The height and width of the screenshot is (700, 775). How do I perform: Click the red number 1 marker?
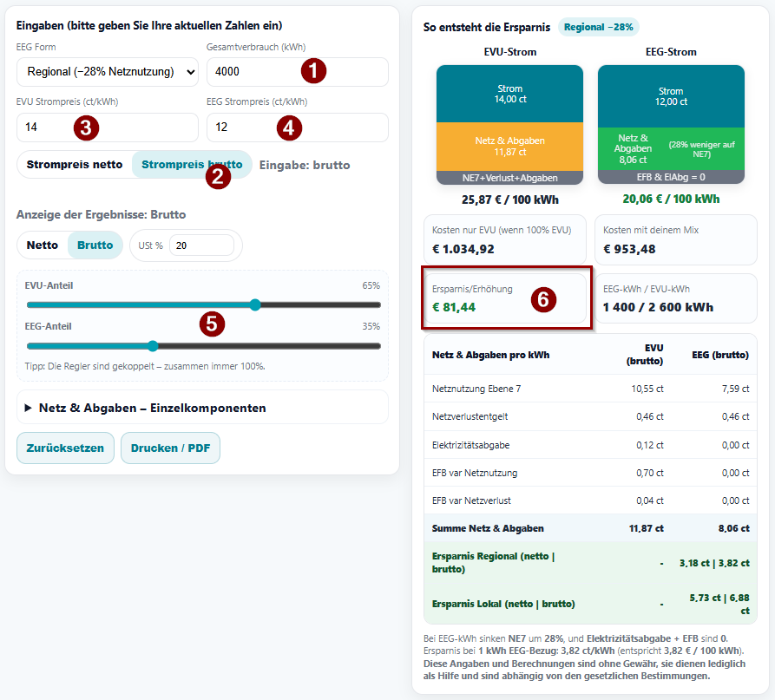coord(313,71)
